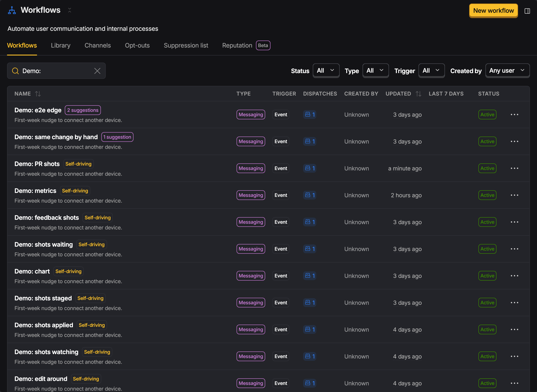The image size is (537, 392).
Task: Click the 2 suggestions badge
Action: (x=83, y=110)
